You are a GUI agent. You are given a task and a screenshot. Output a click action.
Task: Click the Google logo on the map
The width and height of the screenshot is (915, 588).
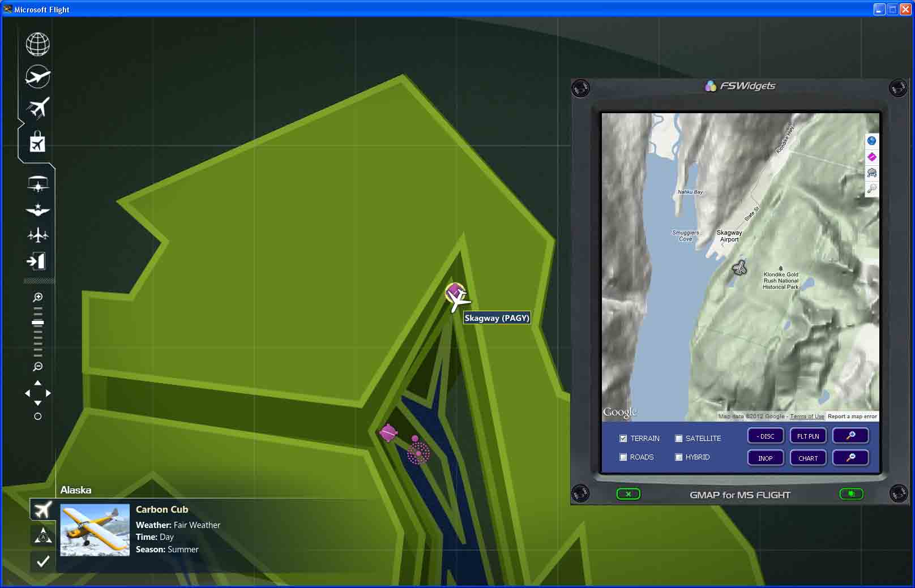coord(620,413)
